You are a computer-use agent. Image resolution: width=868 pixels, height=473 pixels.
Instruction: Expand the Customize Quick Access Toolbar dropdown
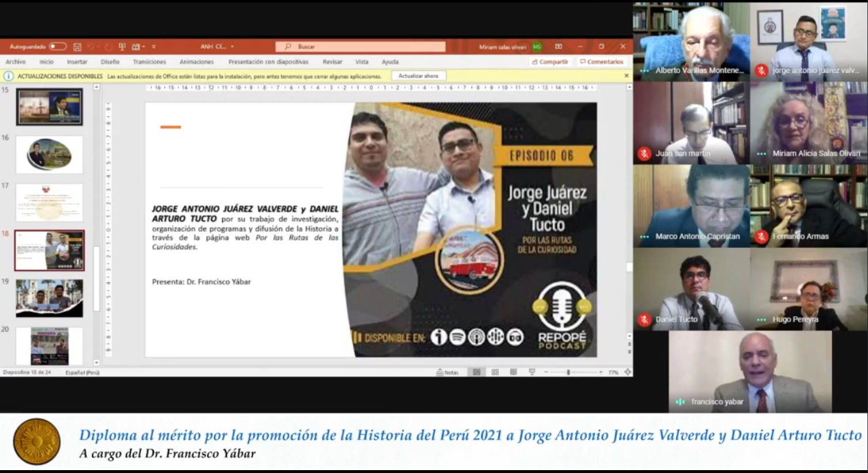154,47
